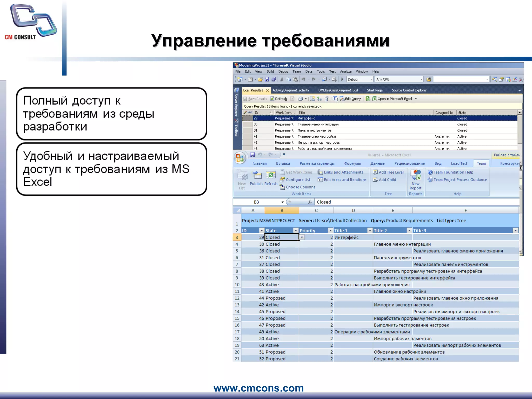This screenshot has width=532, height=399.
Task: Open the Any CPU platform dropdown
Action: (421, 79)
